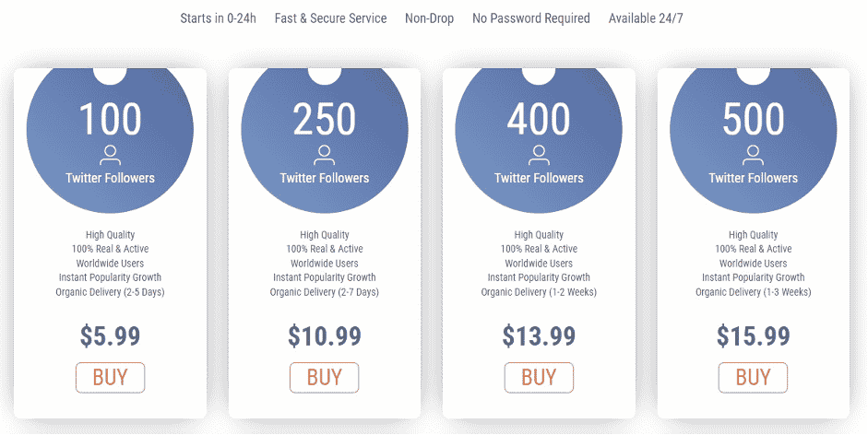Click the 'Available 24/7' feature label
This screenshot has width=868, height=435.
646,18
